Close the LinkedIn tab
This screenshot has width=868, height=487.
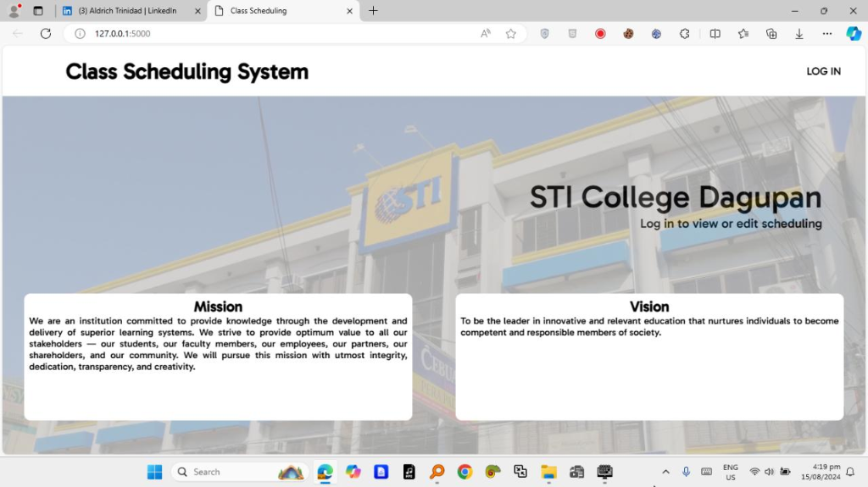point(198,10)
